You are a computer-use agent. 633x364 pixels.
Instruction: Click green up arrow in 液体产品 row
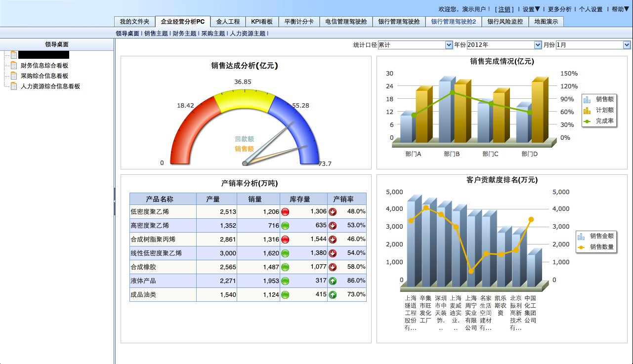point(333,281)
